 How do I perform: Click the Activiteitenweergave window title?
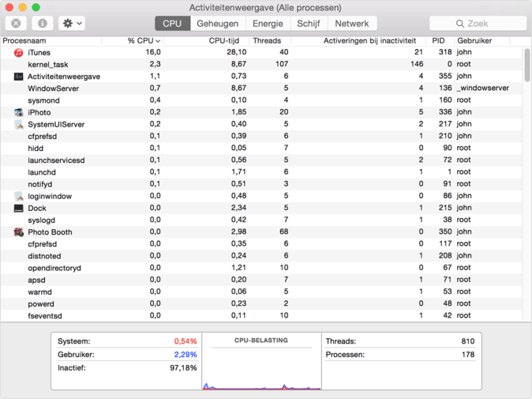pos(265,7)
